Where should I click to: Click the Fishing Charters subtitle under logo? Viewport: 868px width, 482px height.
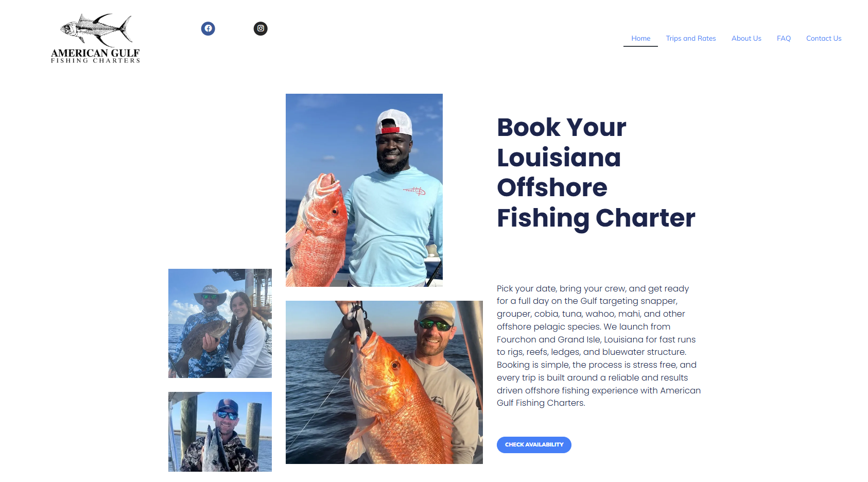(x=95, y=61)
